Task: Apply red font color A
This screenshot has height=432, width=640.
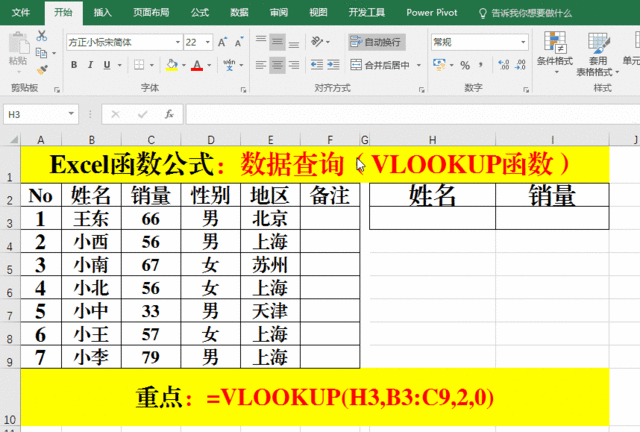Action: (197, 65)
